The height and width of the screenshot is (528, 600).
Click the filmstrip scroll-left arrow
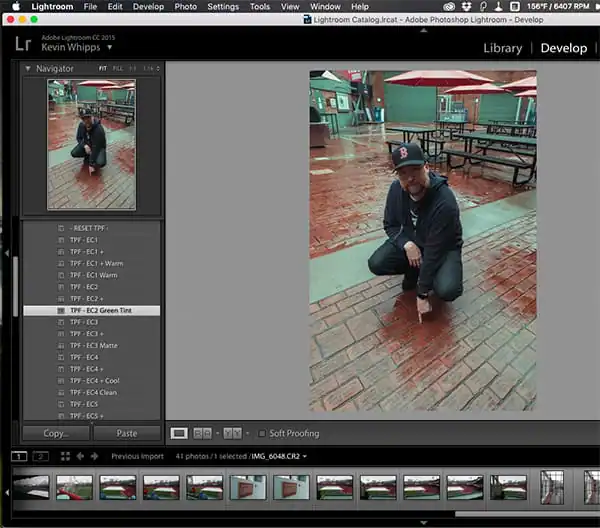point(7,493)
